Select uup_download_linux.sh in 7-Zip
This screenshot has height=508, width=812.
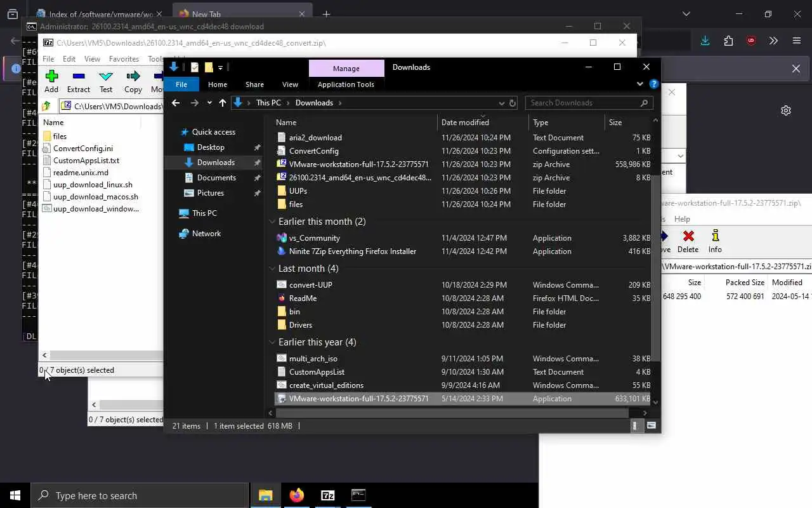tap(93, 185)
